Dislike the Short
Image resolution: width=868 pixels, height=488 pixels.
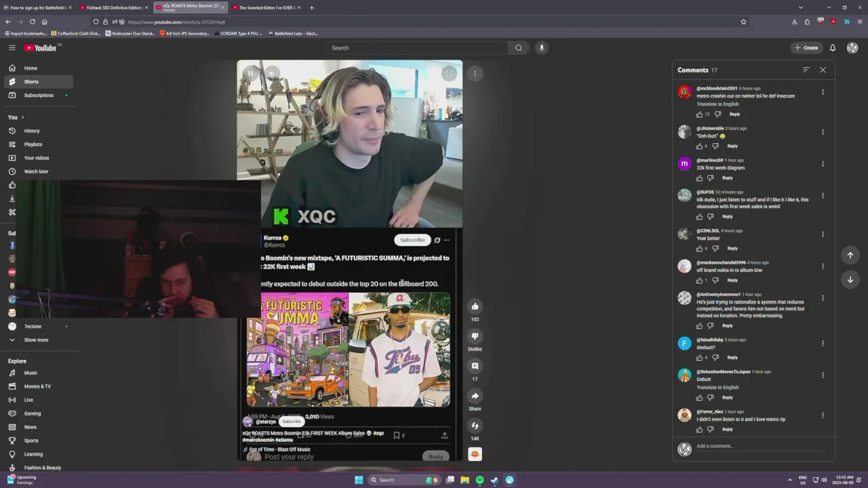coord(475,336)
